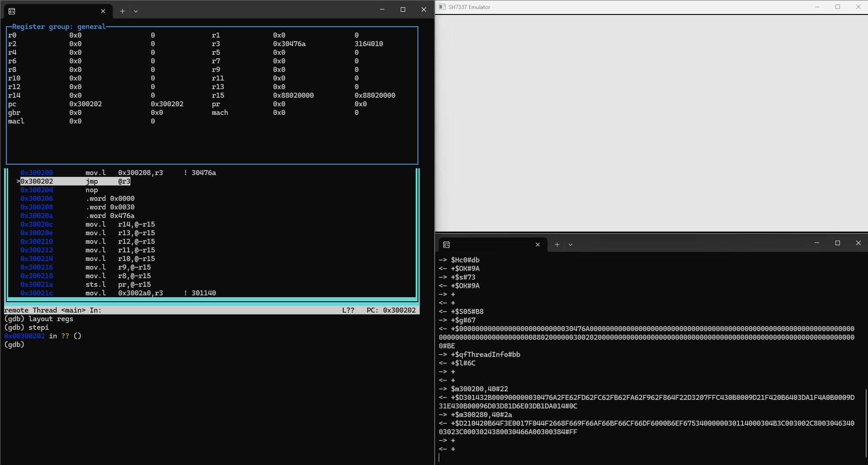The height and width of the screenshot is (465, 868).
Task: Click address 0x300208 in the disassembly pane
Action: (x=37, y=207)
